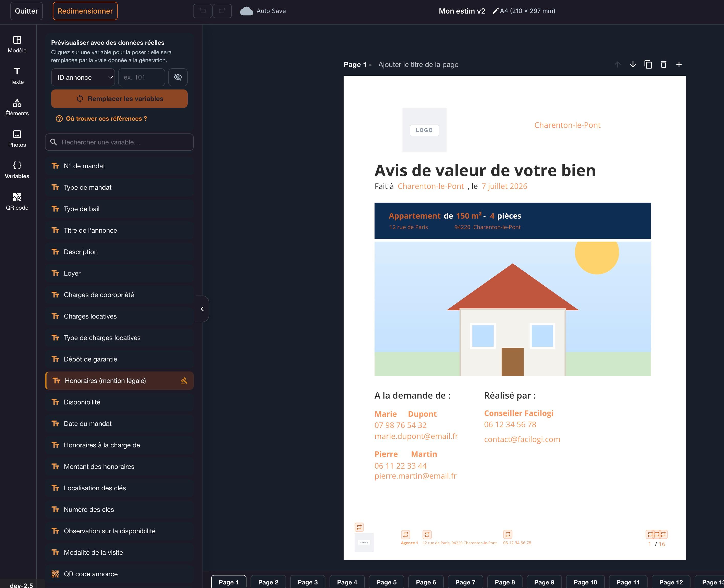This screenshot has height=588, width=724.
Task: Open the ID annonce dropdown
Action: pos(83,77)
